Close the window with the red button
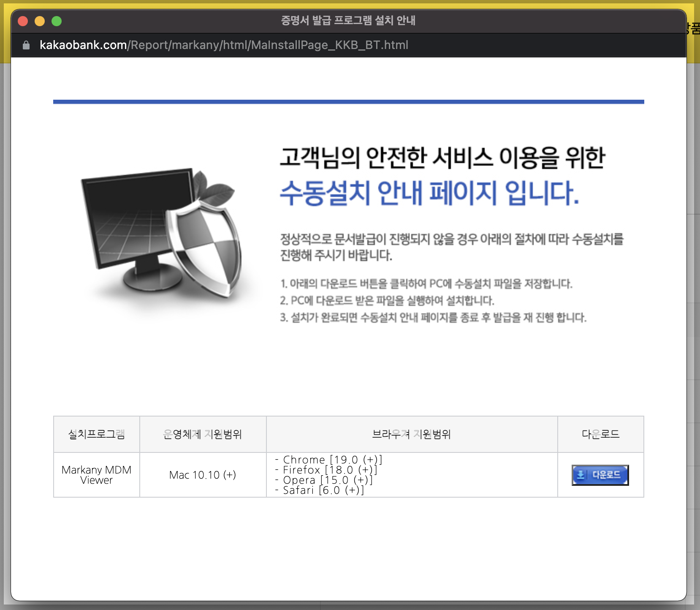The image size is (700, 610). click(x=23, y=21)
